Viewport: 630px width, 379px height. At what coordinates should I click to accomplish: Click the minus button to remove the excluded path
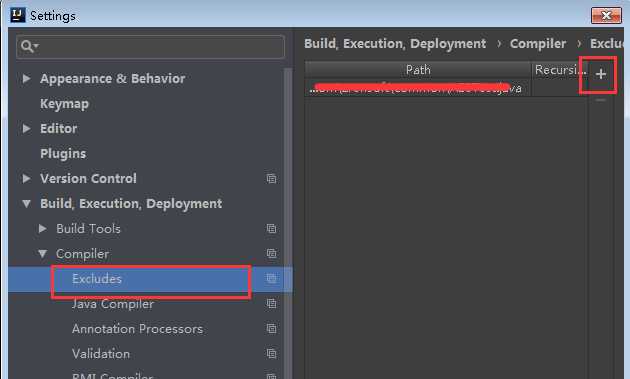coord(601,100)
